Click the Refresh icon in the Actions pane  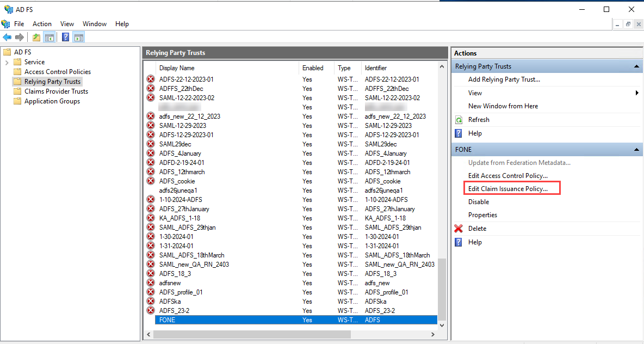pos(459,120)
